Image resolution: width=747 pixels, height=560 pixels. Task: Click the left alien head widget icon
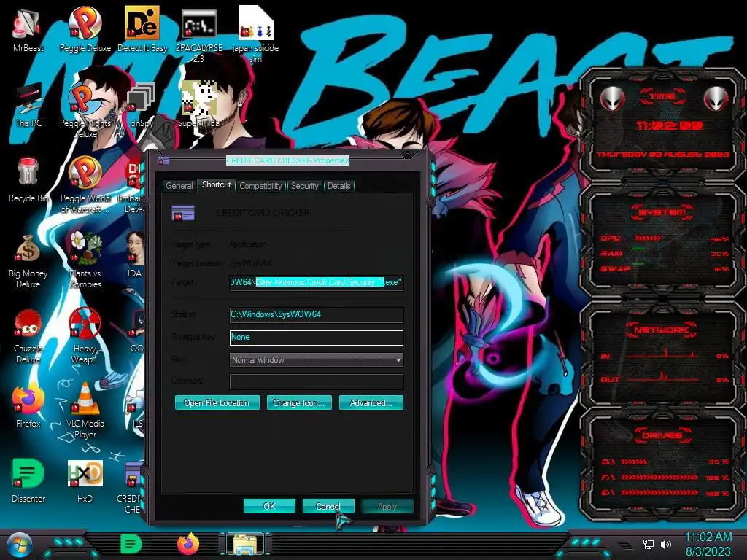coord(612,98)
